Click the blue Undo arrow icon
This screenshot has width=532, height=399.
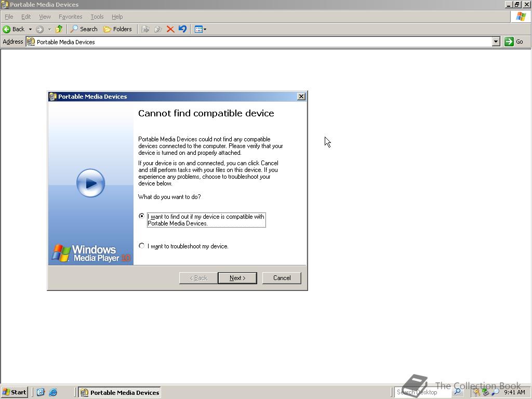(x=182, y=29)
